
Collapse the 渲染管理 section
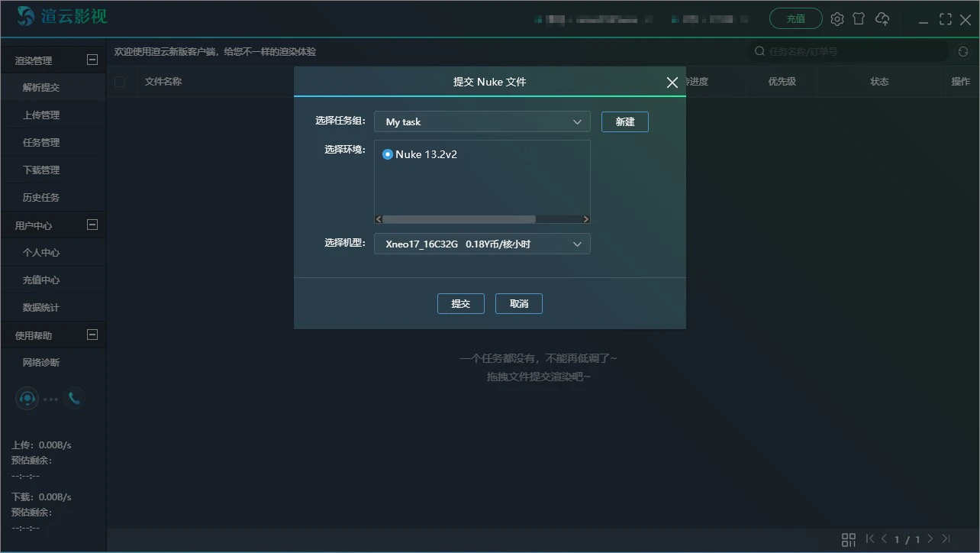tap(92, 60)
